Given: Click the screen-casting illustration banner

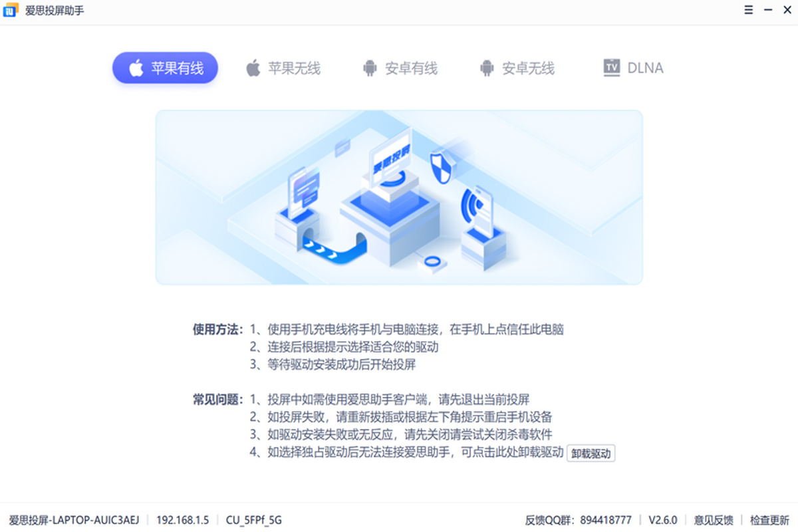Looking at the screenshot, I should pos(399,198).
